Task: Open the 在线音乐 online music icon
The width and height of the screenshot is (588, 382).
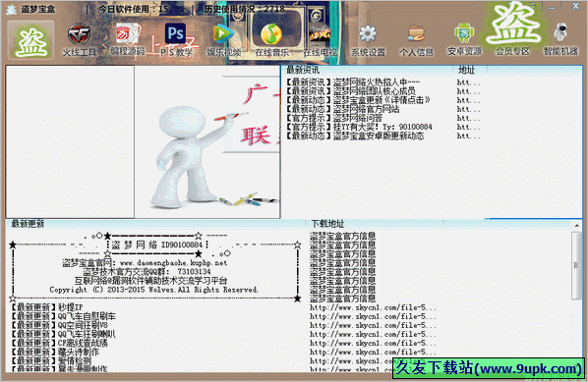Action: pos(271,39)
